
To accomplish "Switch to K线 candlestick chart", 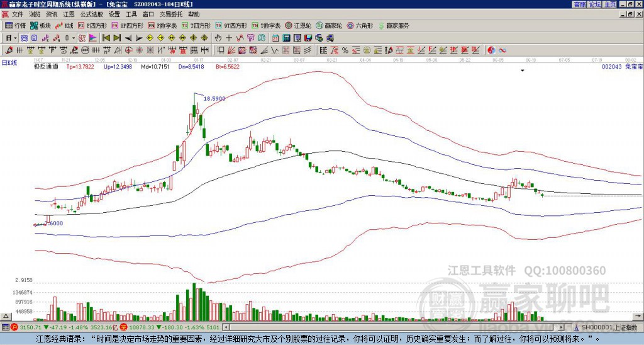I will 64,25.
